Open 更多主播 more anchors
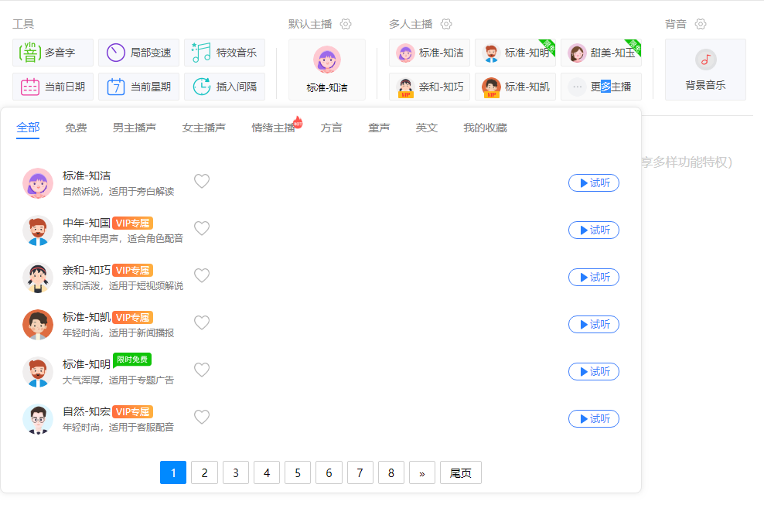Image resolution: width=764 pixels, height=532 pixels. (602, 87)
